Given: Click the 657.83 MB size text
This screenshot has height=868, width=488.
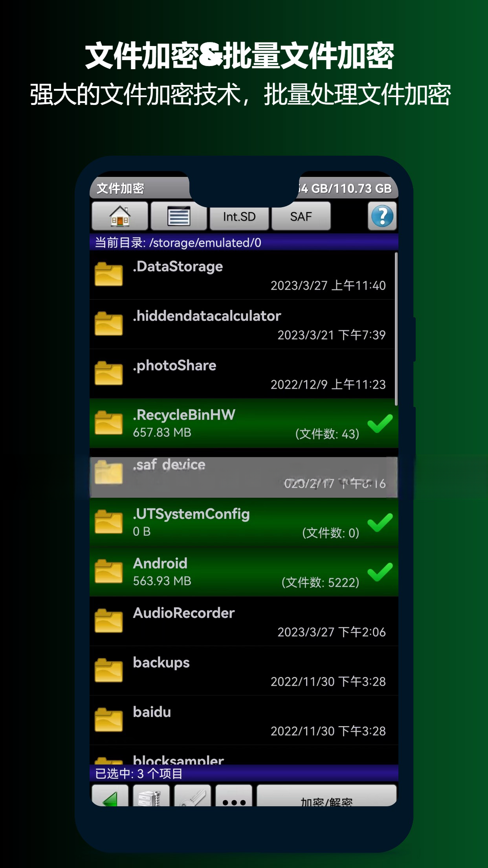Looking at the screenshot, I should pyautogui.click(x=162, y=432).
